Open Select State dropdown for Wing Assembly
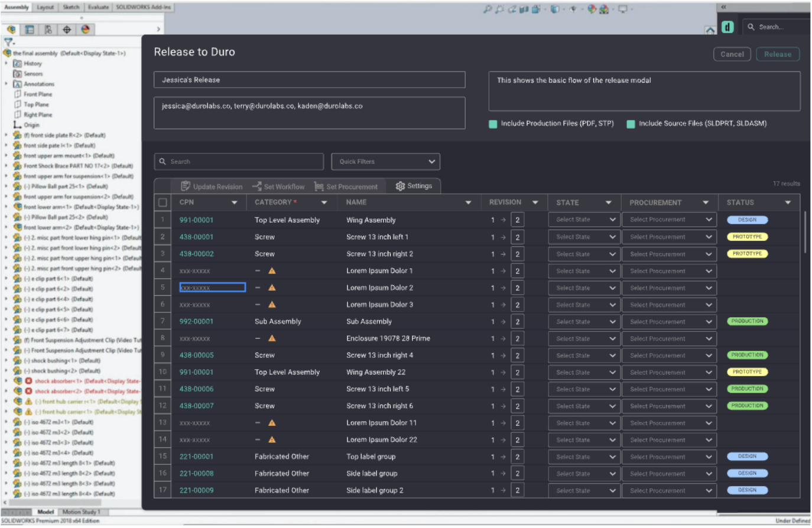The image size is (812, 528). click(584, 220)
